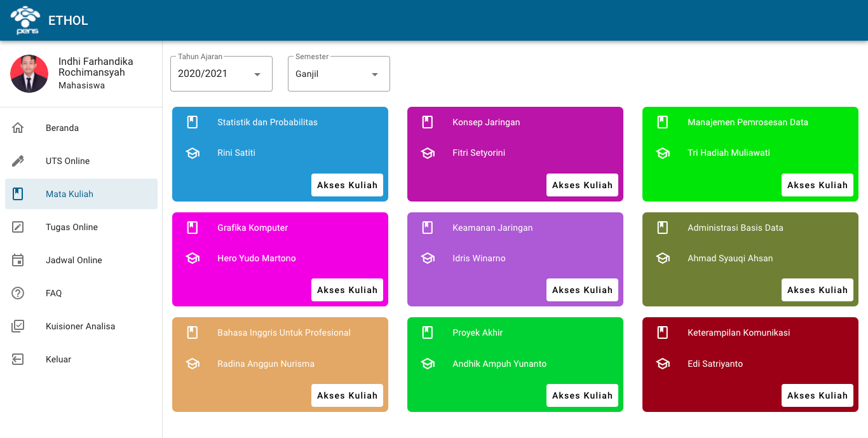The width and height of the screenshot is (868, 438).
Task: Click the UTS Online pencil icon
Action: pyautogui.click(x=18, y=161)
